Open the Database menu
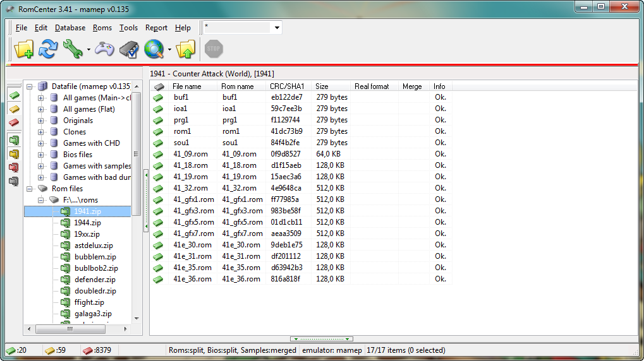644x361 pixels. click(70, 28)
